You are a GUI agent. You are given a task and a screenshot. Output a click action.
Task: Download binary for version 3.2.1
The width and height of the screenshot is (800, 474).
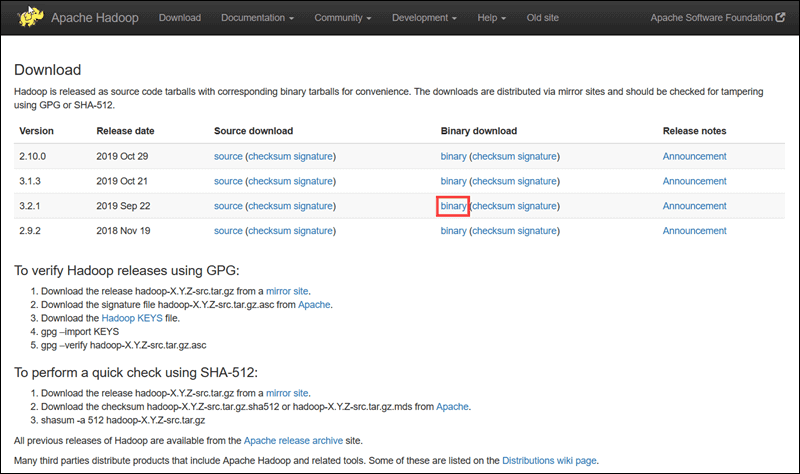pos(454,206)
